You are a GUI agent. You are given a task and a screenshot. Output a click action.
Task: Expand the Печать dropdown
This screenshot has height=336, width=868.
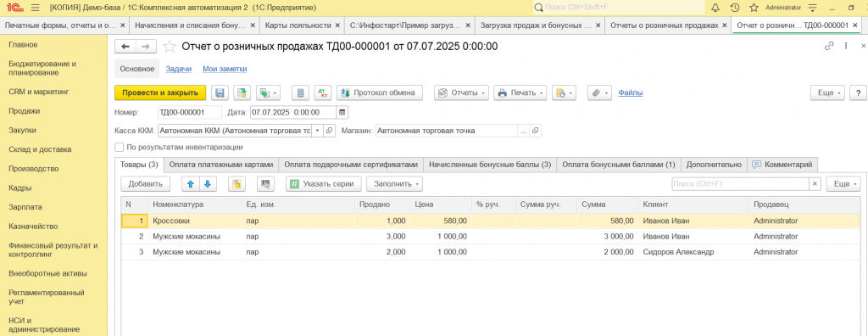click(x=520, y=92)
